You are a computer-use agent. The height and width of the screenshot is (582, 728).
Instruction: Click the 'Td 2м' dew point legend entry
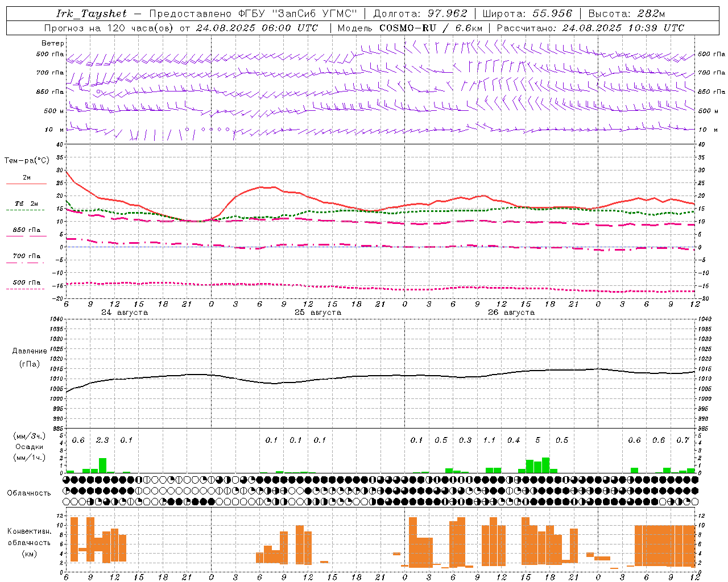(x=27, y=203)
